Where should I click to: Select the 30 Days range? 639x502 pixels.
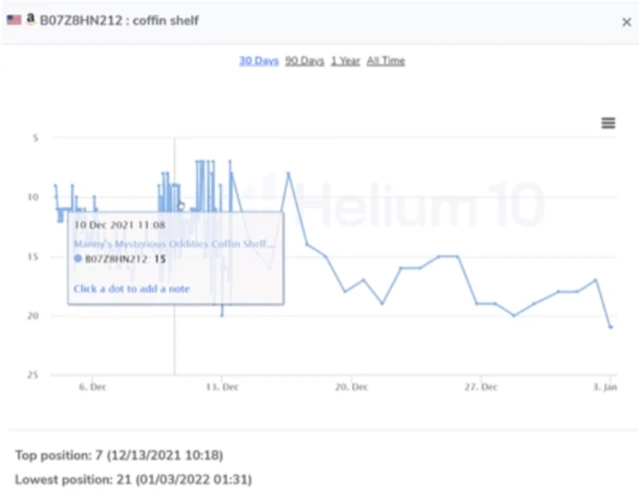pos(258,61)
